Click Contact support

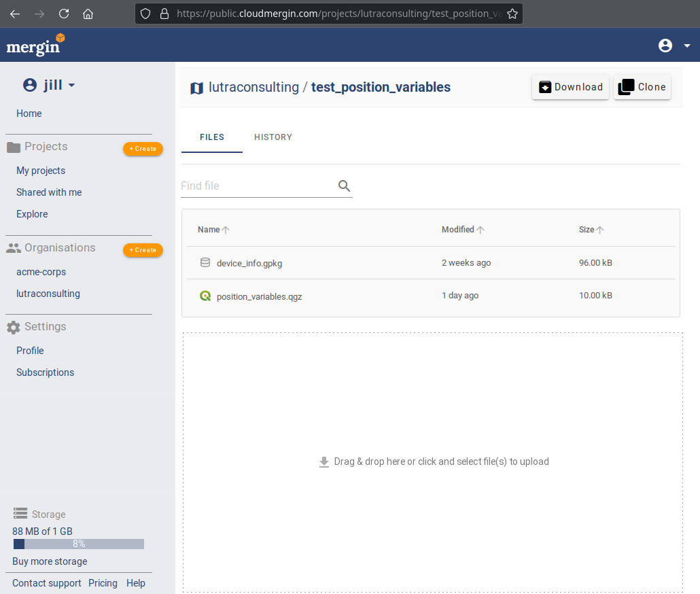[47, 583]
